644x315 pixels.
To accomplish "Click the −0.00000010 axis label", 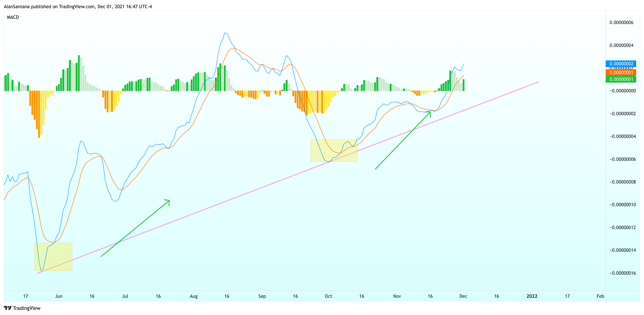I will (623, 205).
